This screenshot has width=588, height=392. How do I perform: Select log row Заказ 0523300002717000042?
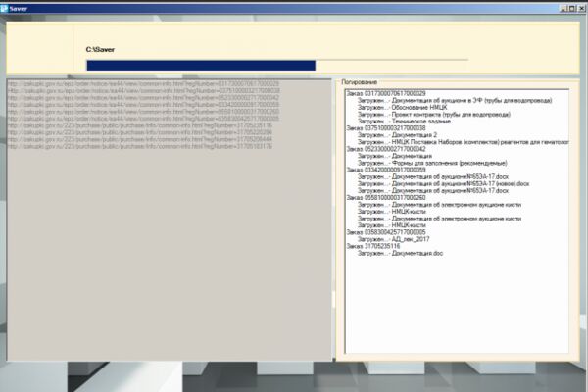click(x=386, y=149)
